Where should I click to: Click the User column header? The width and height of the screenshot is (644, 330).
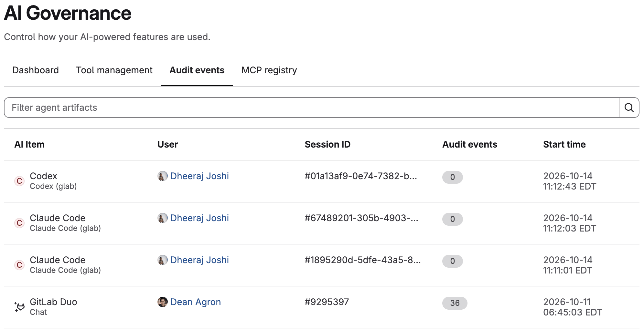point(167,144)
